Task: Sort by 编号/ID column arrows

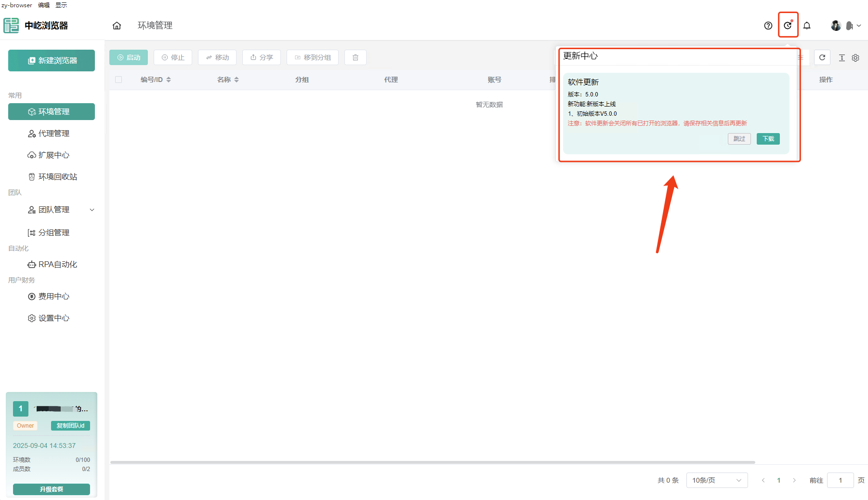Action: pyautogui.click(x=169, y=80)
